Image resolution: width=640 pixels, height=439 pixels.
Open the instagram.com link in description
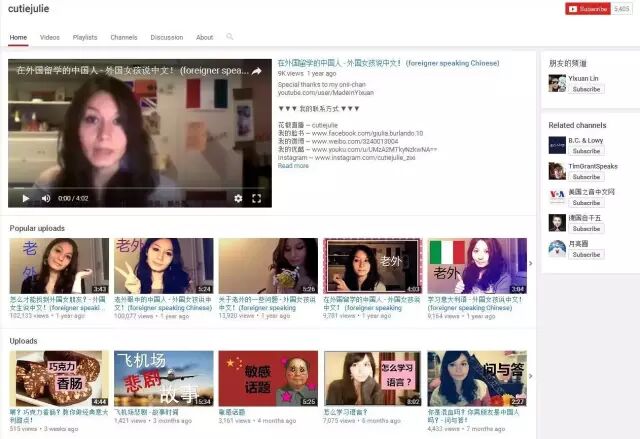365,157
